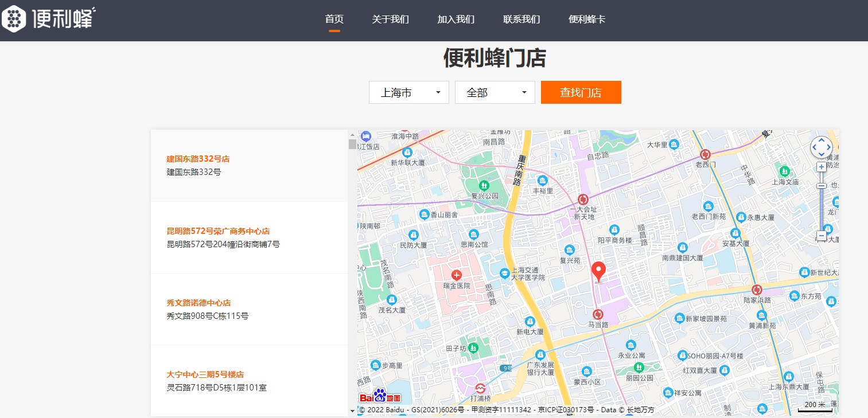Image resolution: width=868 pixels, height=418 pixels.
Task: Click the 大华里 residence icon
Action: point(673,144)
